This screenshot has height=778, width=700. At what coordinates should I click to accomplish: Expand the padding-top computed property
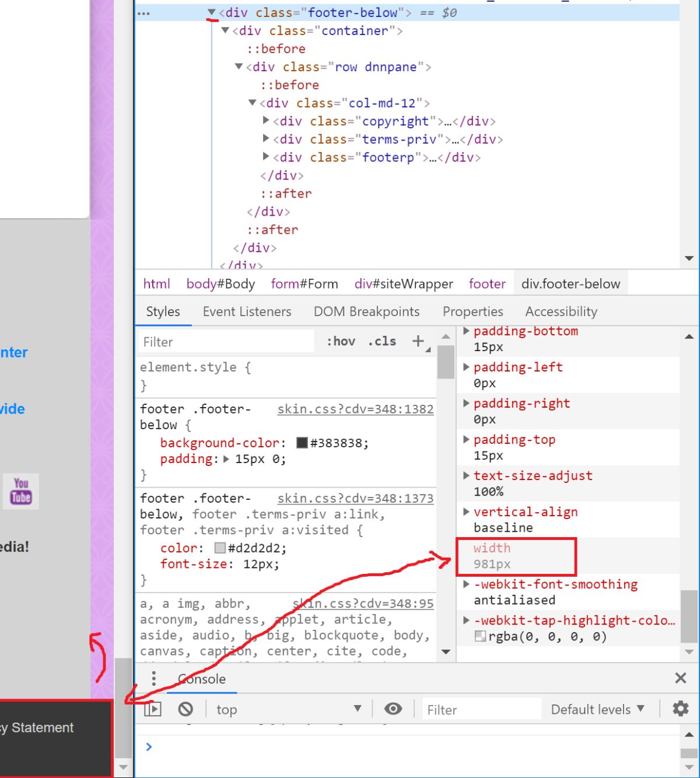click(466, 439)
